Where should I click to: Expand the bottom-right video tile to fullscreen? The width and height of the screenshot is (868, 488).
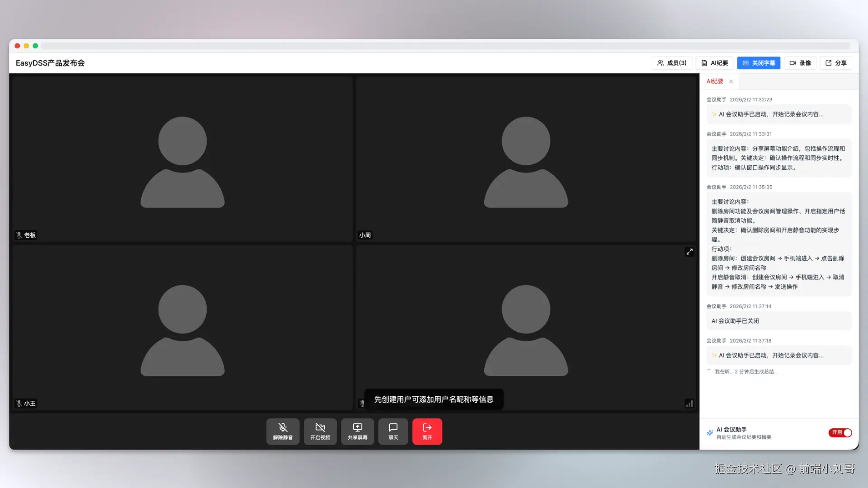click(689, 252)
